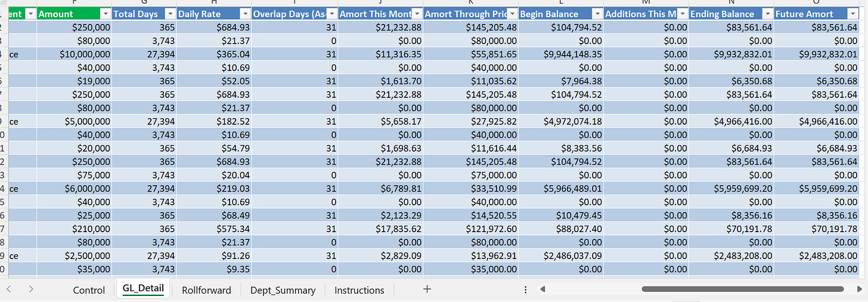The height and width of the screenshot is (302, 868).
Task: Select the $75,000 amount cell
Action: [x=74, y=175]
